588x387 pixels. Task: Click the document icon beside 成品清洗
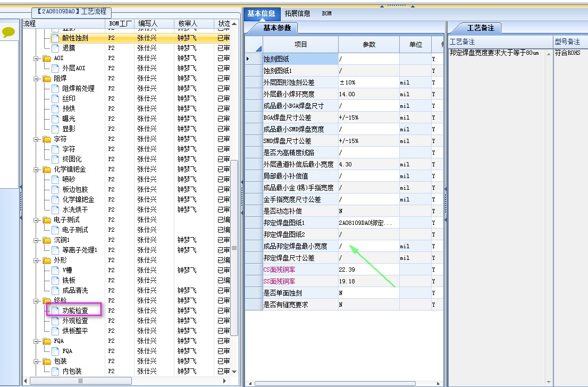tap(55, 291)
